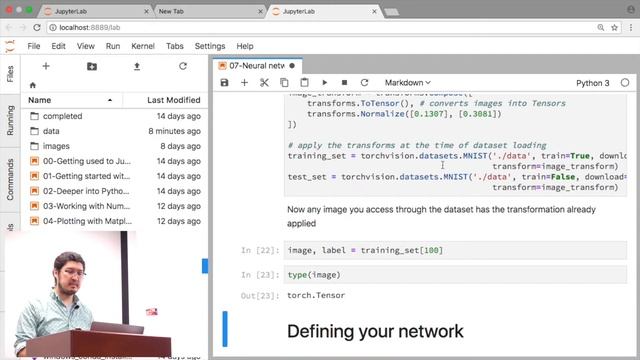Click the 'Now any image you access' markdown text
640x360 pixels.
(441, 216)
